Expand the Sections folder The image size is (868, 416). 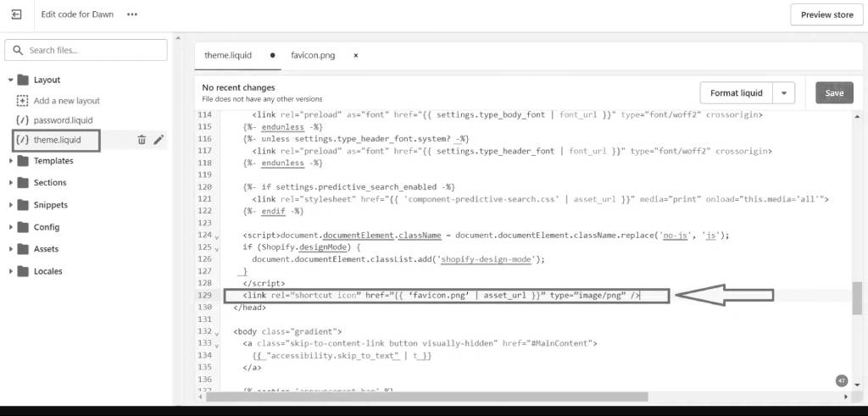tap(10, 182)
